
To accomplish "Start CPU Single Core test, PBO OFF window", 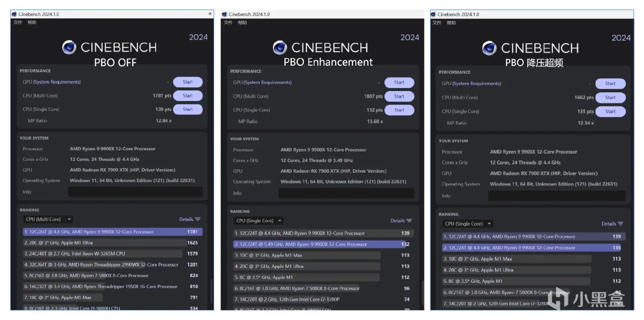I will click(188, 109).
